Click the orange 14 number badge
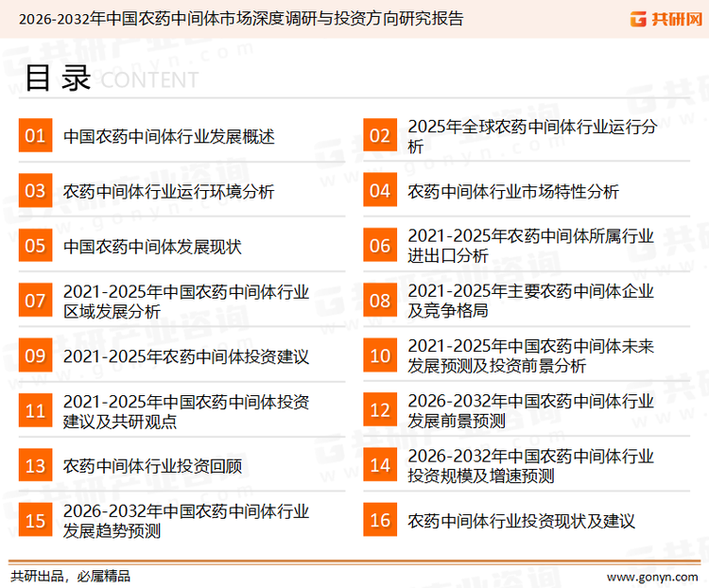 coord(380,466)
